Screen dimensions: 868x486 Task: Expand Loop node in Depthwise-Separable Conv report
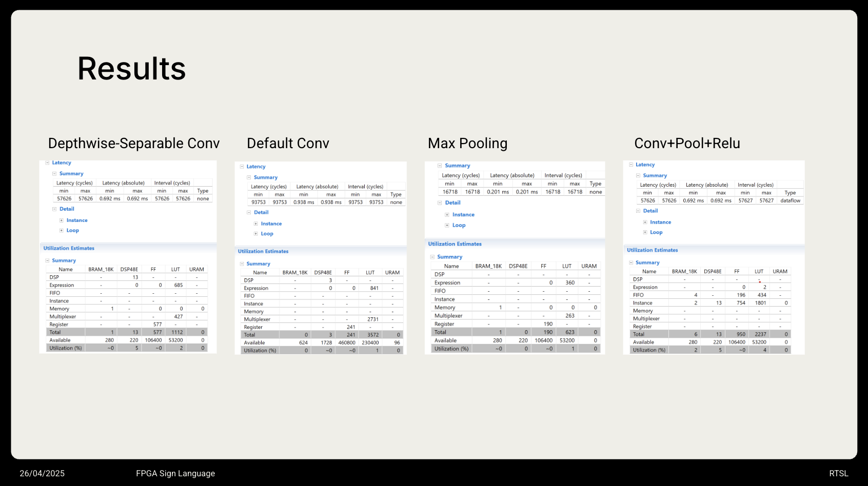pyautogui.click(x=62, y=231)
